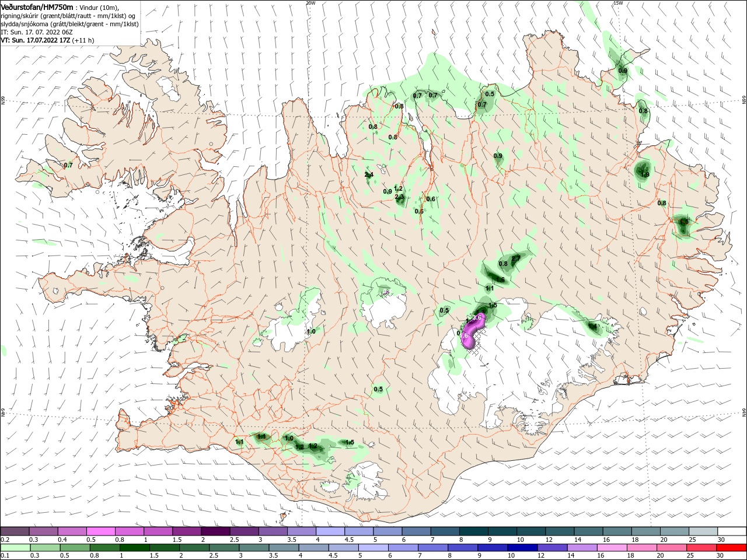Click the pale green 0.1 swatch in bottom legend row
Image resolution: width=747 pixels, height=560 pixels.
15,548
